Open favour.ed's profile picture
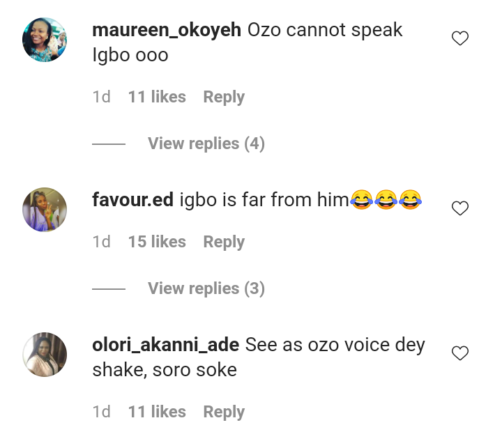This screenshot has width=502, height=448. pos(45,209)
